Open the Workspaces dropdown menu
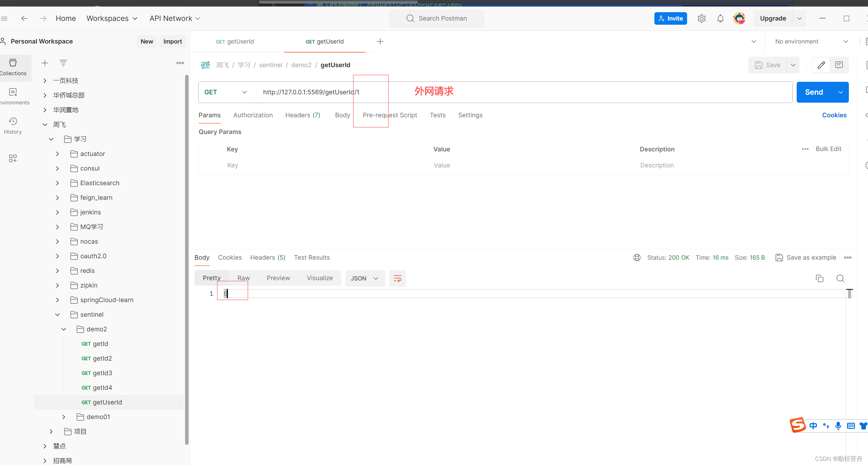The height and width of the screenshot is (465, 868). pos(112,18)
